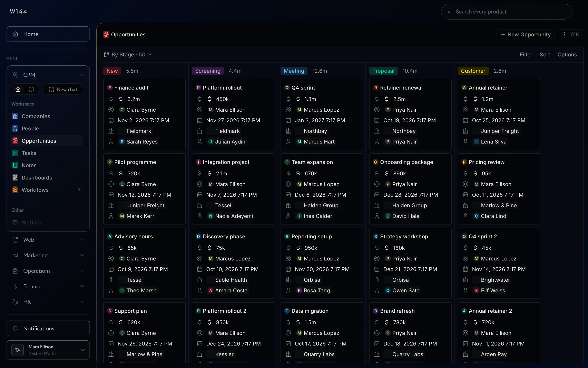Click the Companies building icon

click(x=15, y=116)
